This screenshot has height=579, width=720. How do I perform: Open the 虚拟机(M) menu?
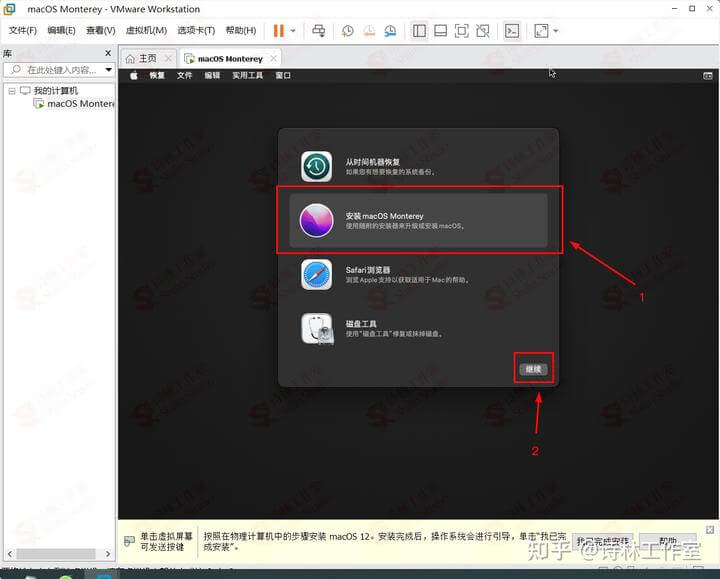click(146, 30)
